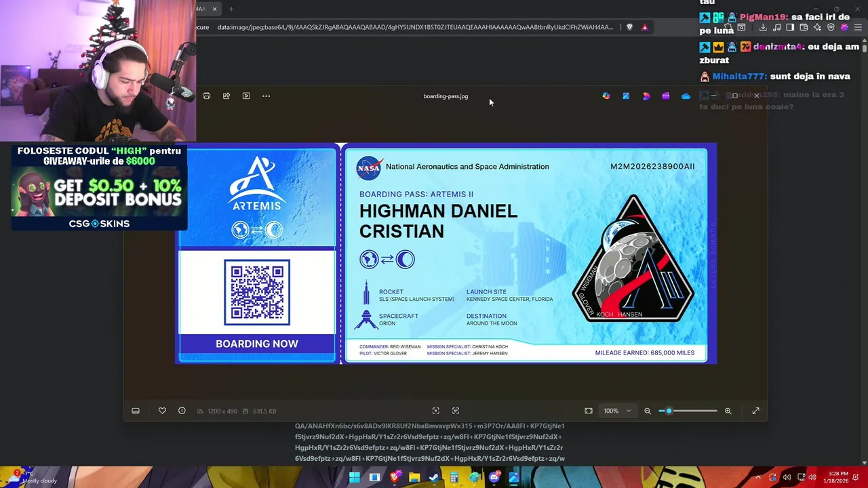Image resolution: width=868 pixels, height=488 pixels.
Task: Open File Explorer from taskbar
Action: (414, 478)
